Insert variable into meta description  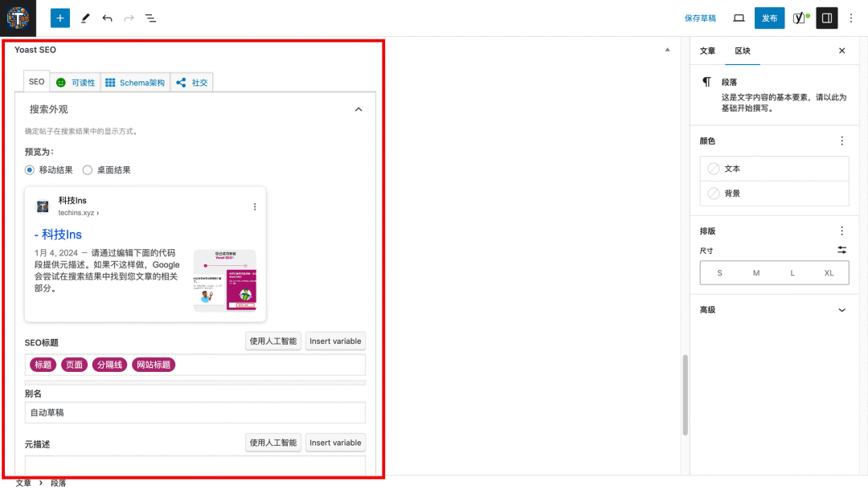tap(335, 443)
